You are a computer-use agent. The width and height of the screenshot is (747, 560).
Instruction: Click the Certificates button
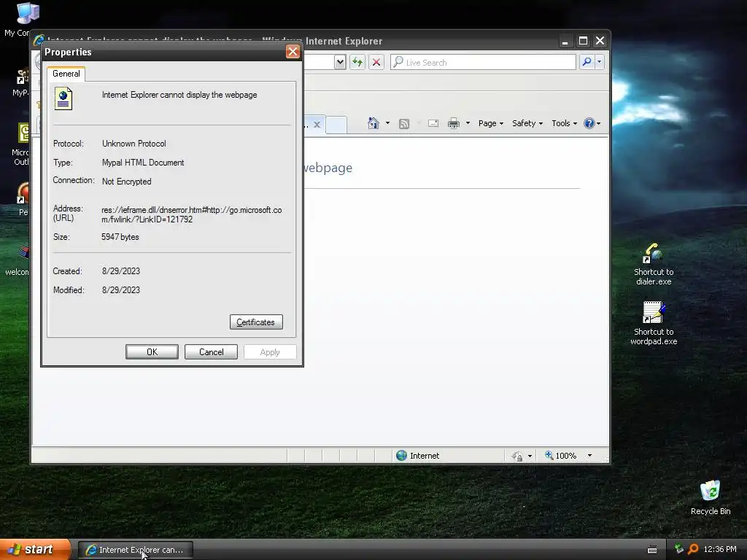(x=256, y=322)
